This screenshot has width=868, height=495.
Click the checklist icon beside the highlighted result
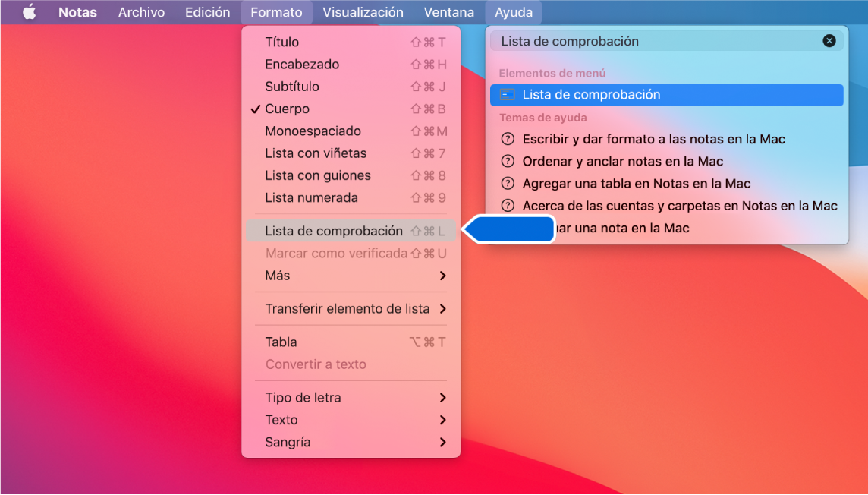pyautogui.click(x=506, y=95)
